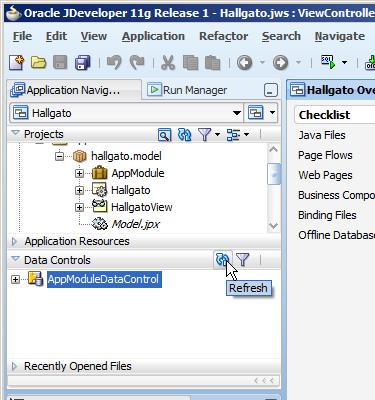
Task: Select the Hallgato Overview tab
Action: [x=332, y=90]
